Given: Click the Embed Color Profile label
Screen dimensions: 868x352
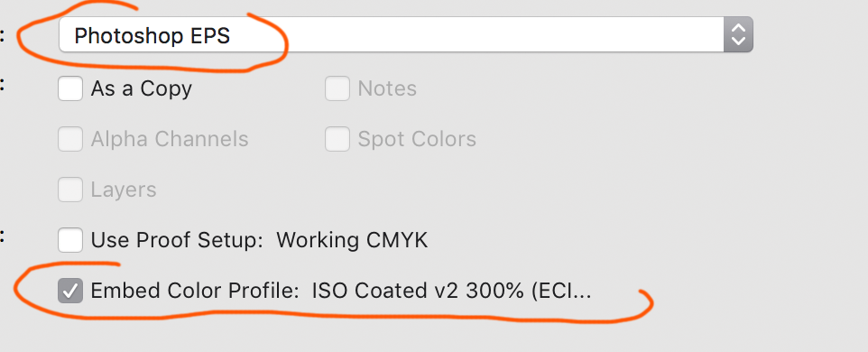Looking at the screenshot, I should (195, 291).
